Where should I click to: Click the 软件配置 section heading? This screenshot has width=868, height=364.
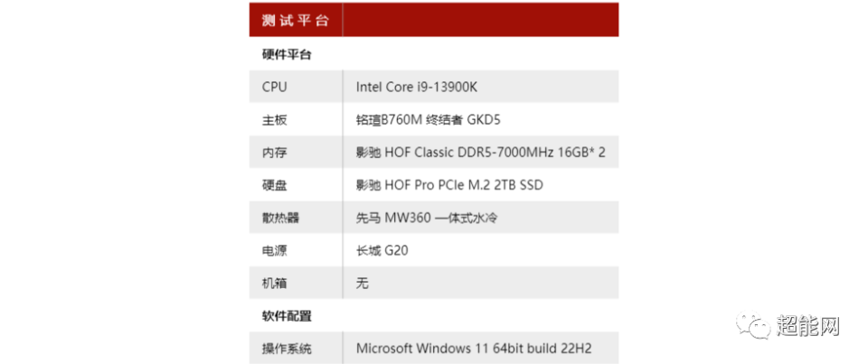pos(287,316)
